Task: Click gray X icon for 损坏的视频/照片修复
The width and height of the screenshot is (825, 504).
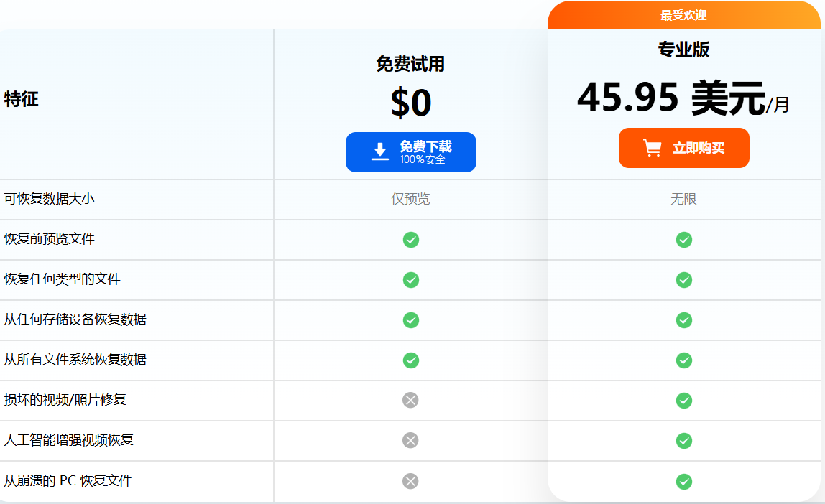Action: 410,401
